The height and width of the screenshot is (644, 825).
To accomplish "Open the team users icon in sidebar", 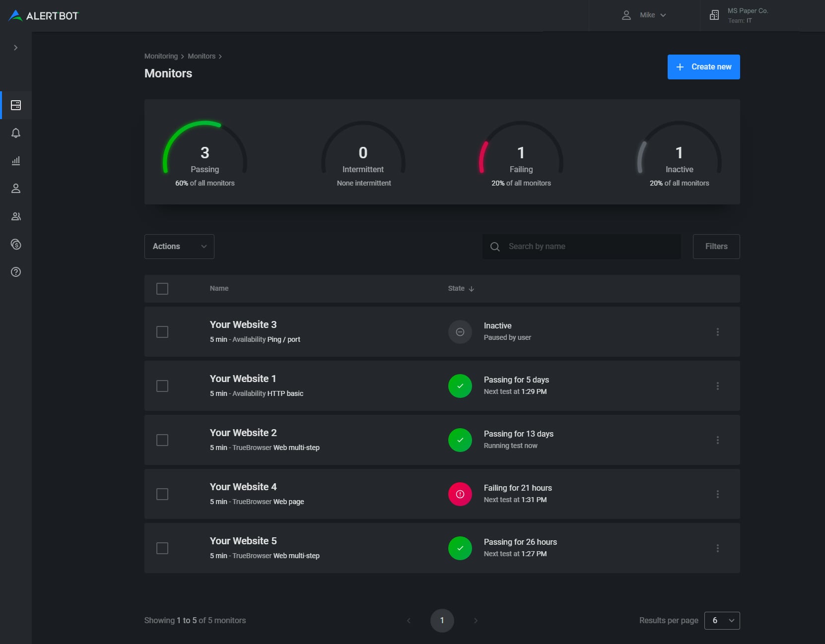I will [x=16, y=216].
